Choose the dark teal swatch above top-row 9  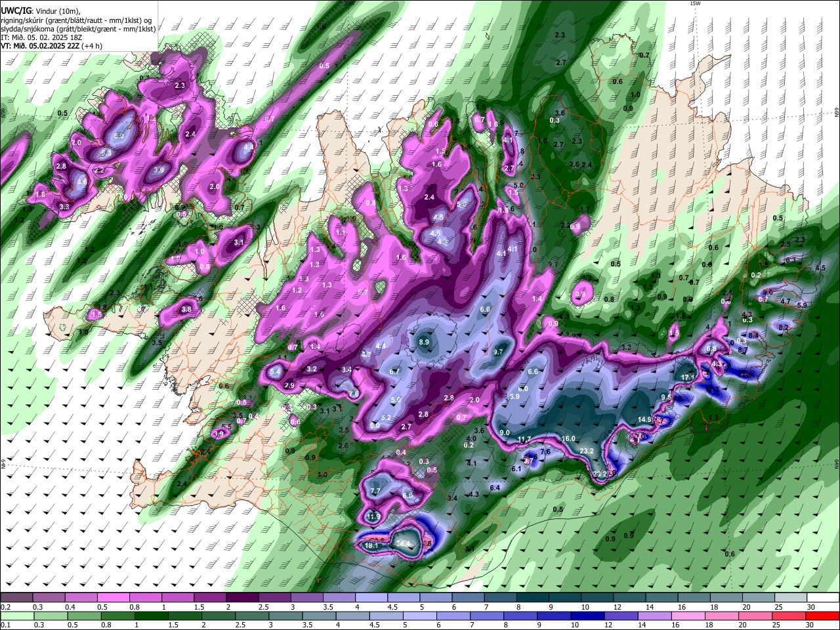pyautogui.click(x=565, y=597)
